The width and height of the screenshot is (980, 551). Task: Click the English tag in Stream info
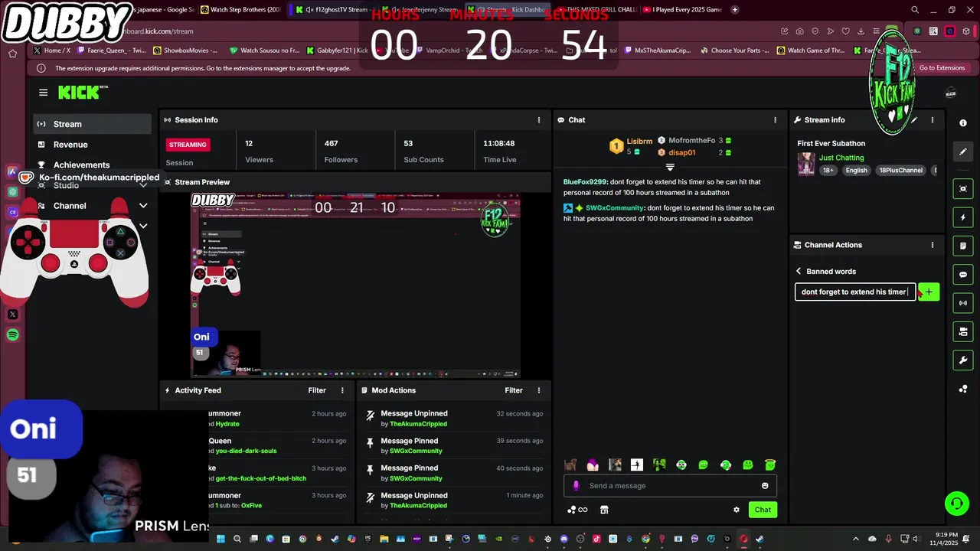(x=856, y=171)
